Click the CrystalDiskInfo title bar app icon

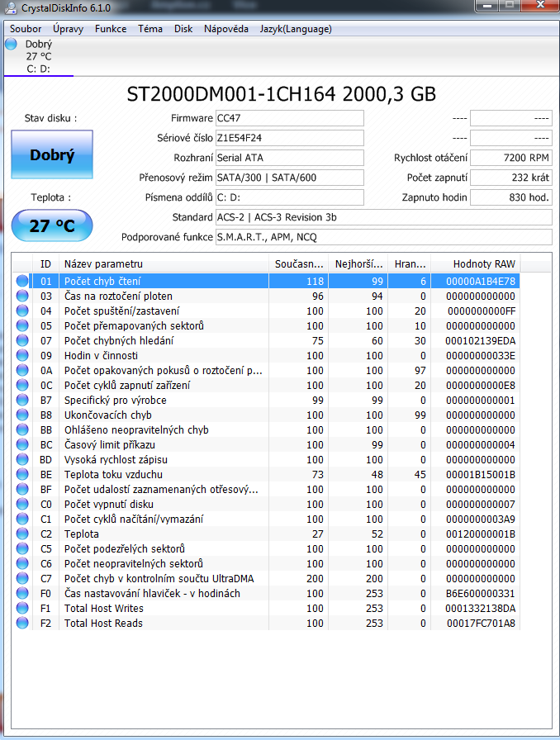[x=11, y=7]
